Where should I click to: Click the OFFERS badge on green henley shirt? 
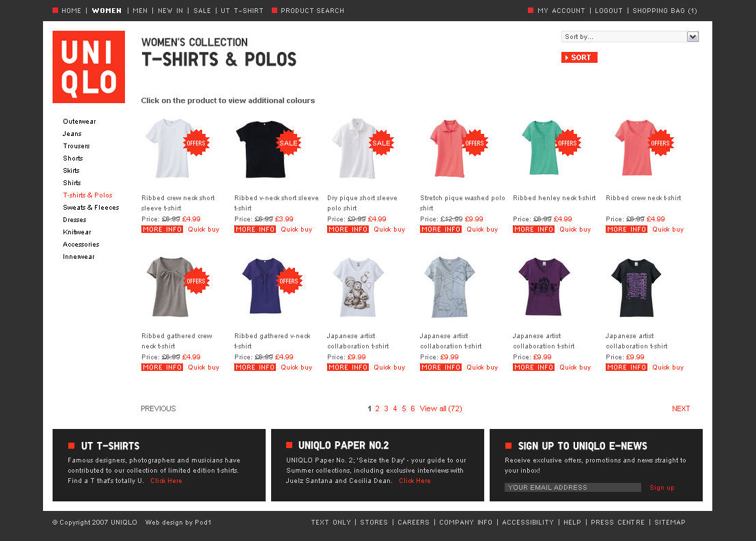click(568, 143)
